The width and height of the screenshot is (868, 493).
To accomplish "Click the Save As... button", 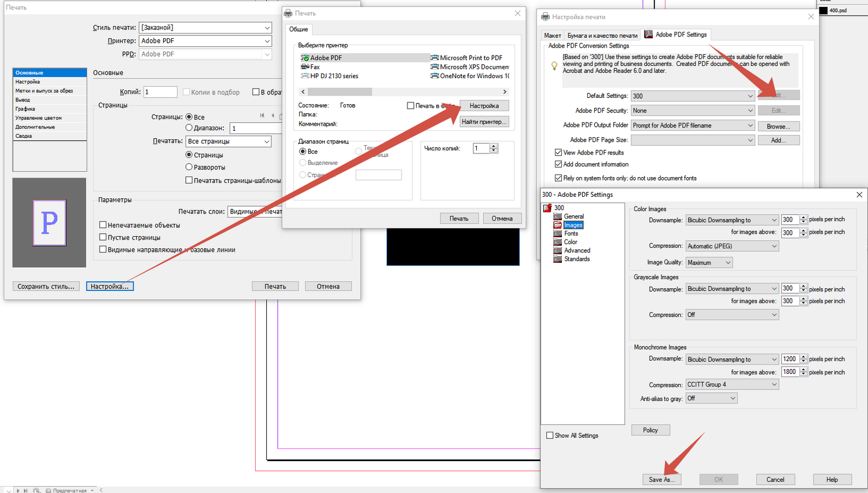I will click(662, 480).
